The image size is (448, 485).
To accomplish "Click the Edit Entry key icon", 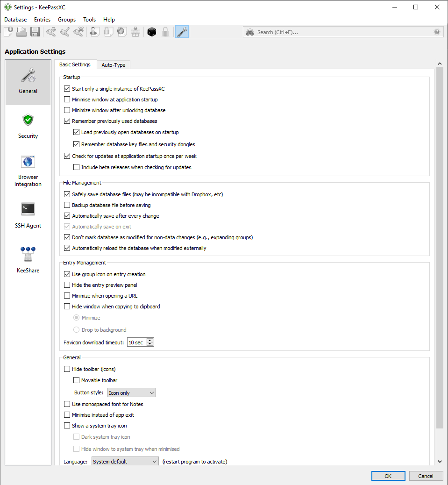I will [x=65, y=32].
